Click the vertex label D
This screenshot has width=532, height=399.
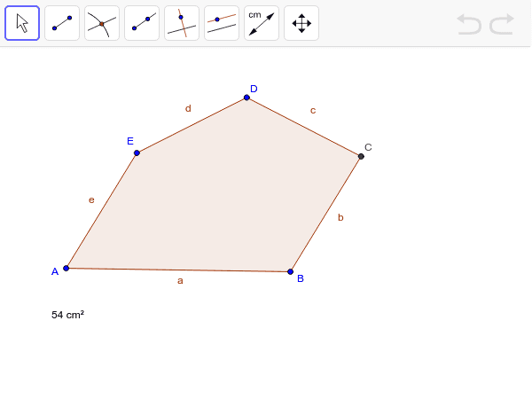pyautogui.click(x=254, y=89)
